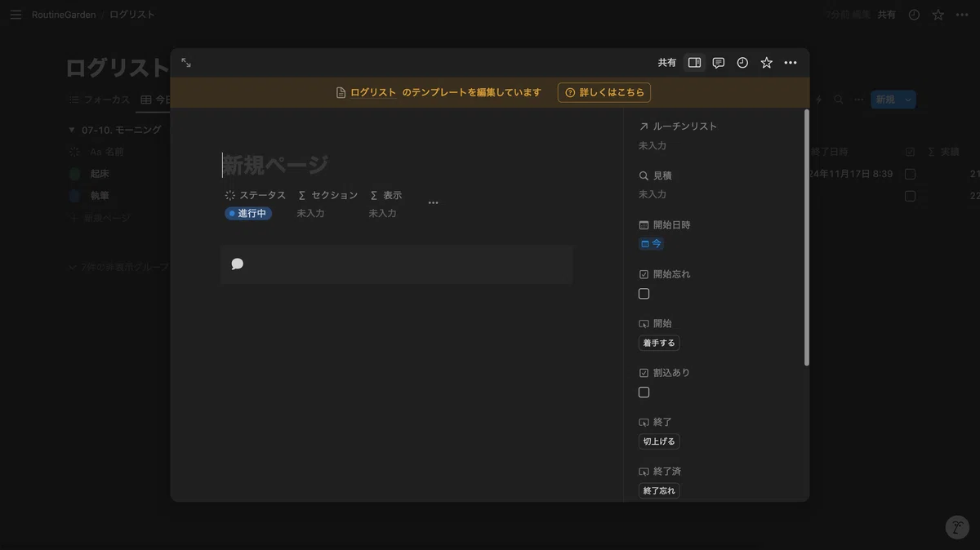The height and width of the screenshot is (550, 980).
Task: Expand the 7件の非表示グループ section
Action: (119, 267)
